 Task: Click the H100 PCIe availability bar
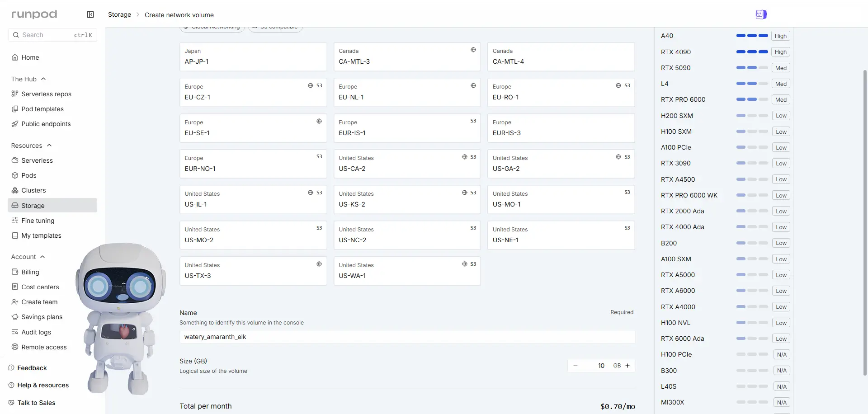click(x=752, y=354)
